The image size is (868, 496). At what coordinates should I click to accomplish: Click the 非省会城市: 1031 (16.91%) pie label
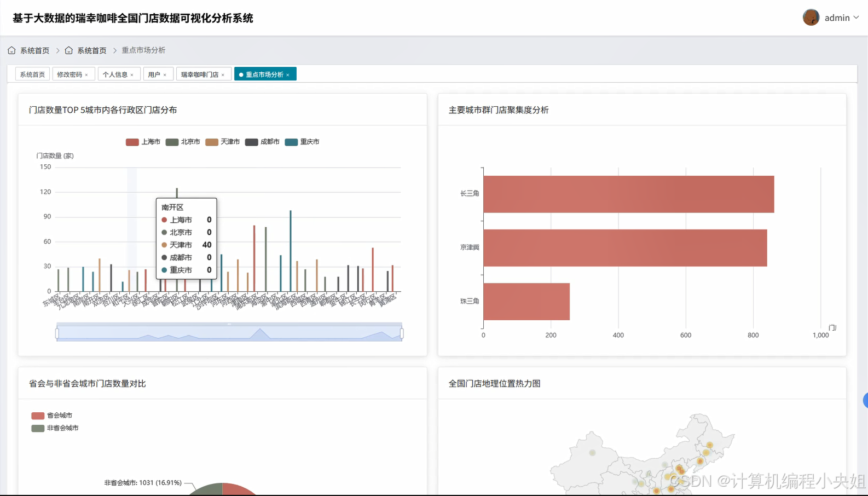pyautogui.click(x=143, y=483)
